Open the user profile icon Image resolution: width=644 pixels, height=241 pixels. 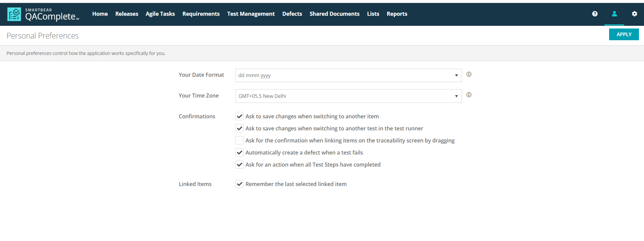pyautogui.click(x=614, y=14)
